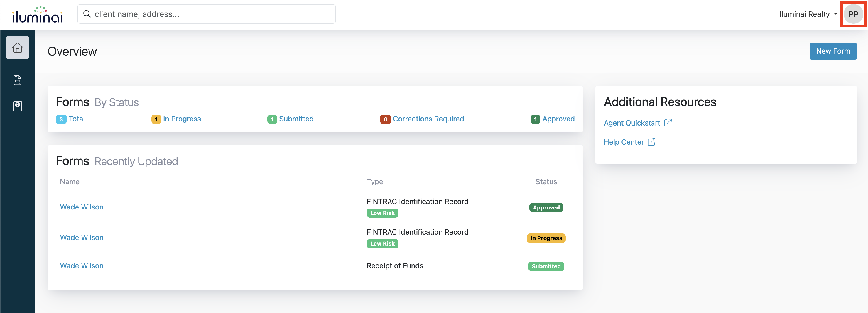This screenshot has height=313, width=868.
Task: Click Low Risk tag in In Progress row
Action: click(x=382, y=244)
